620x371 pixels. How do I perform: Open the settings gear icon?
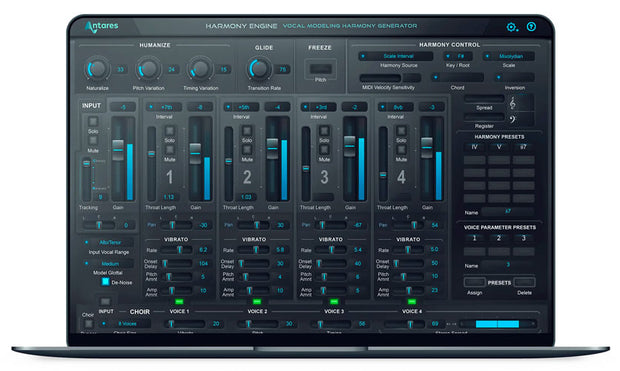[512, 27]
